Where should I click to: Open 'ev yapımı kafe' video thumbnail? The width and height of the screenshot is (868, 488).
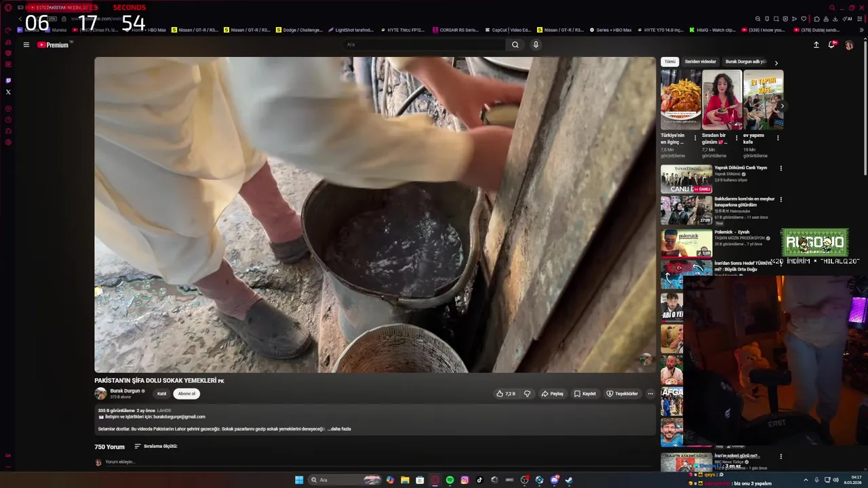(x=763, y=100)
